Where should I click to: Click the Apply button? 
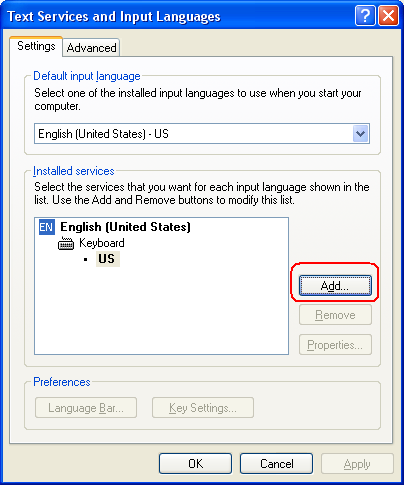357,464
